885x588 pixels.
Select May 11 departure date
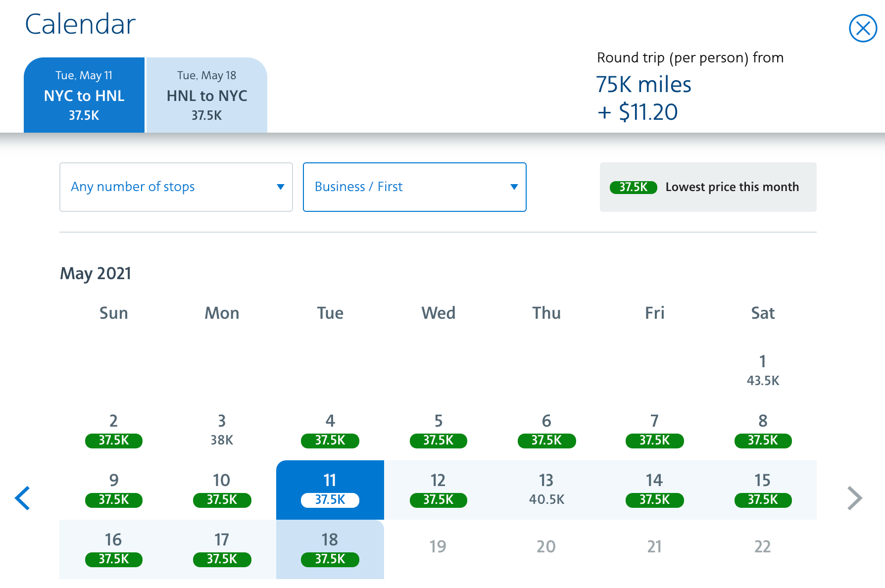330,490
